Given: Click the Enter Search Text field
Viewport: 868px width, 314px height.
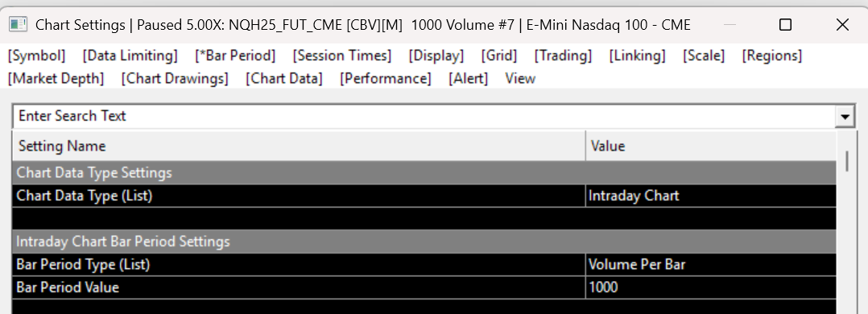Looking at the screenshot, I should pyautogui.click(x=425, y=116).
